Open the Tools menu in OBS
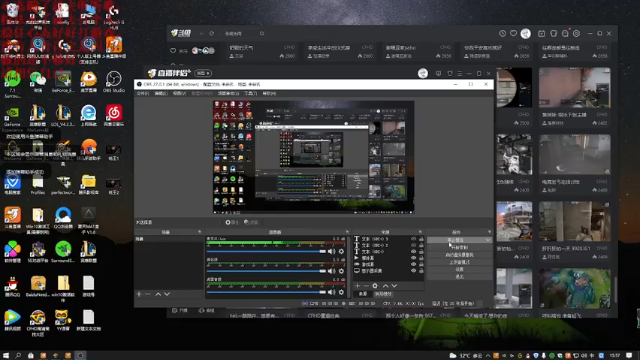The width and height of the screenshot is (640, 360). 250,93
